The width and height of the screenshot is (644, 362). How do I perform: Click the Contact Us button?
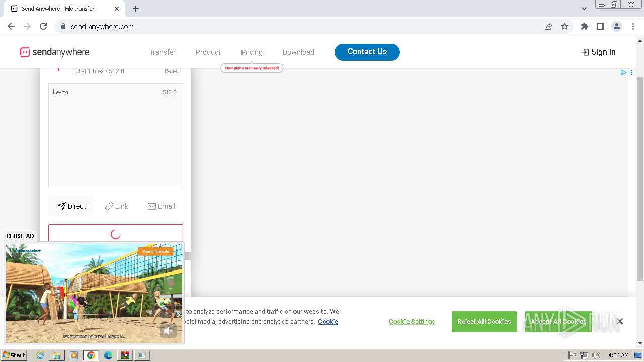click(x=367, y=52)
